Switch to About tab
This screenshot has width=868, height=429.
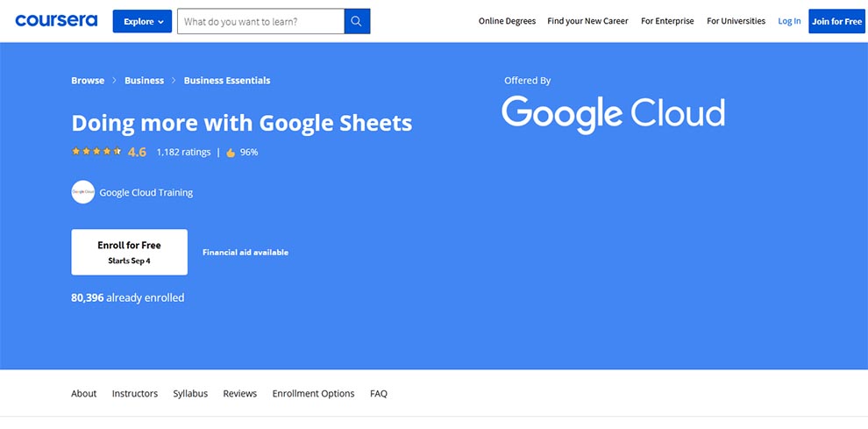tap(83, 394)
